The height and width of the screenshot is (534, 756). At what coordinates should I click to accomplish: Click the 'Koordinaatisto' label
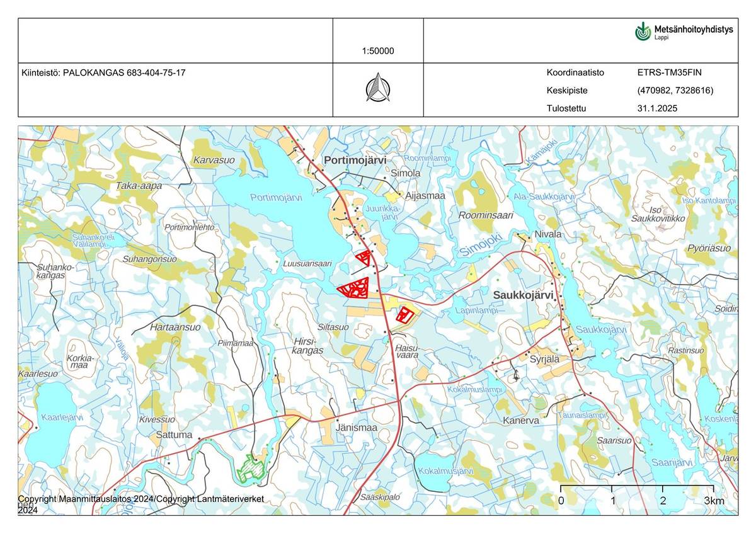click(x=575, y=72)
